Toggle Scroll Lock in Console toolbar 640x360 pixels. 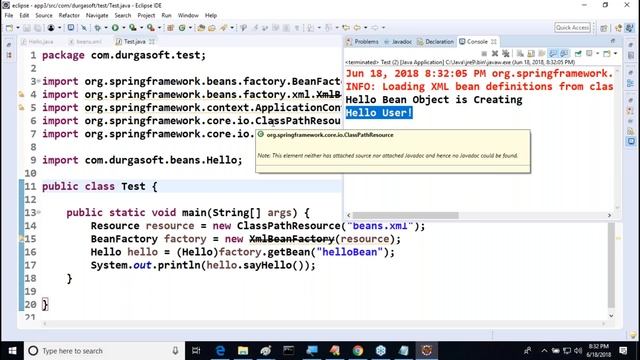(531, 53)
